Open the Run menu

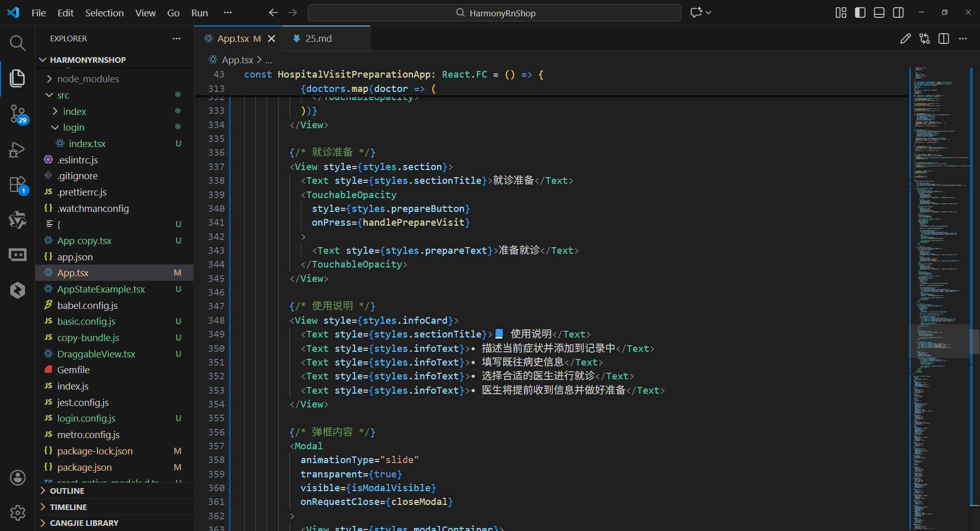tap(200, 13)
